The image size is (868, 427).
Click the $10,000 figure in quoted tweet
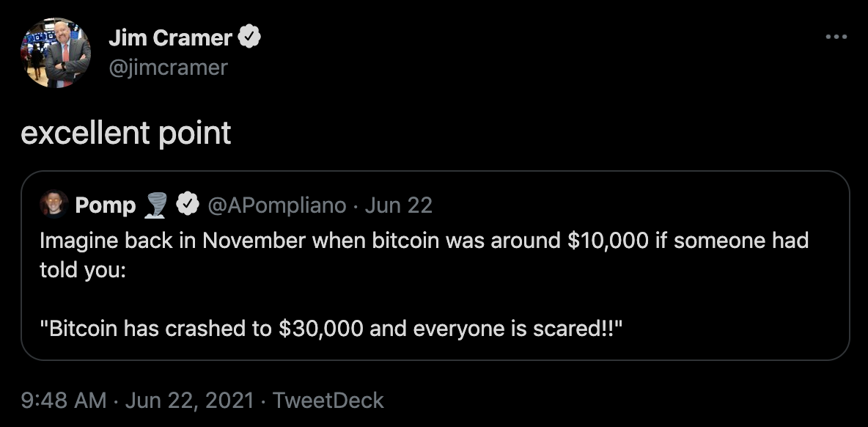click(x=608, y=241)
